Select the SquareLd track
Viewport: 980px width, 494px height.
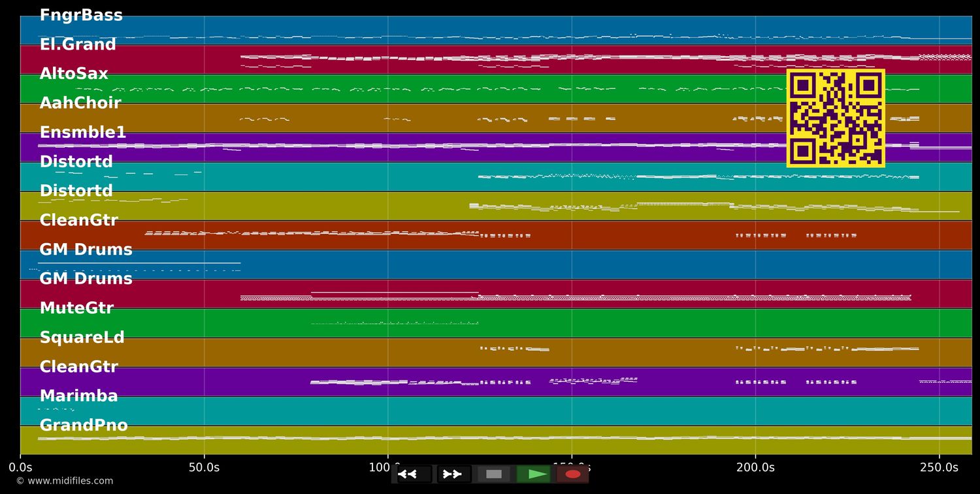pos(82,337)
